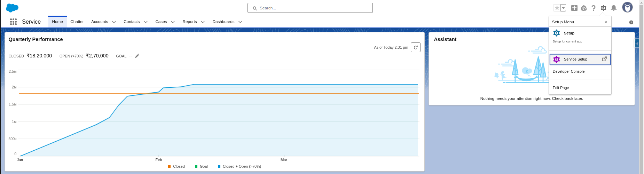This screenshot has height=174, width=644.
Task: Open the Help question mark icon
Action: pos(594,8)
